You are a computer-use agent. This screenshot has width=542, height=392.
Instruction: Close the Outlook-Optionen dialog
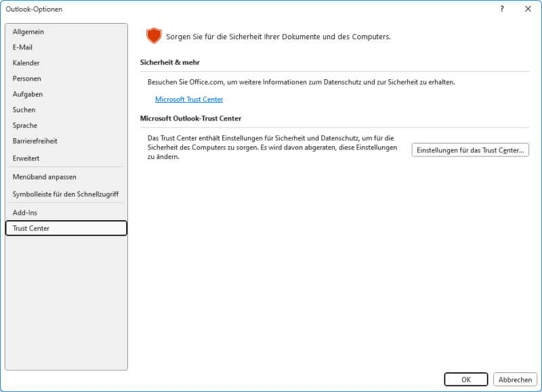[x=528, y=9]
